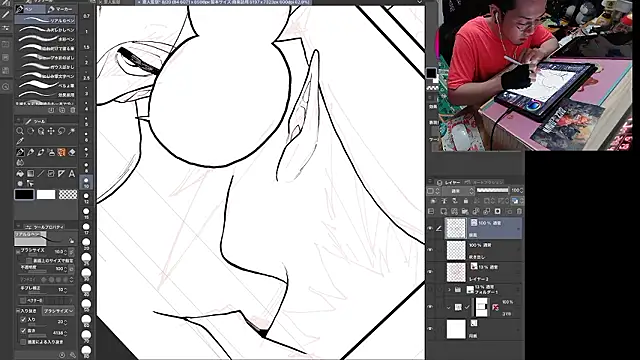Select the Rotate view tool
Screen dimensions: 640x360
(30, 131)
